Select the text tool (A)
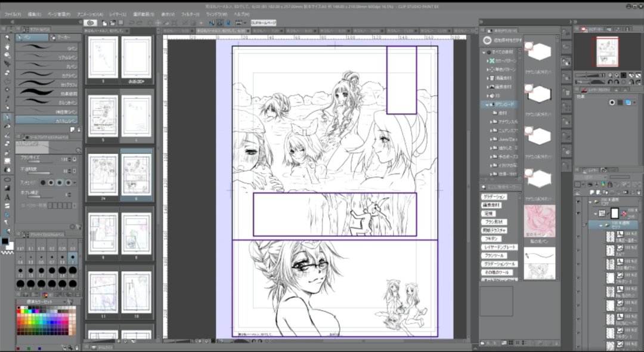This screenshot has height=352, width=644. (7, 197)
